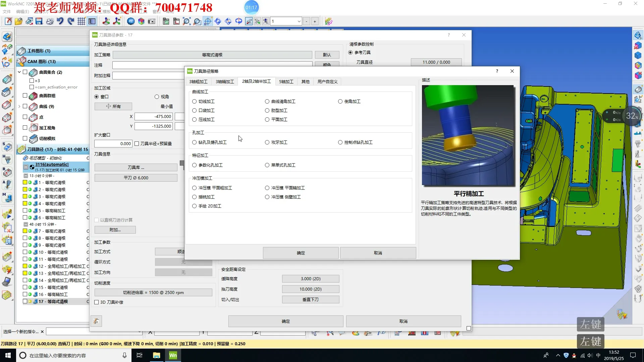This screenshot has height=362, width=644.
Task: Select the 切线加工 radio option
Action: pos(194,101)
